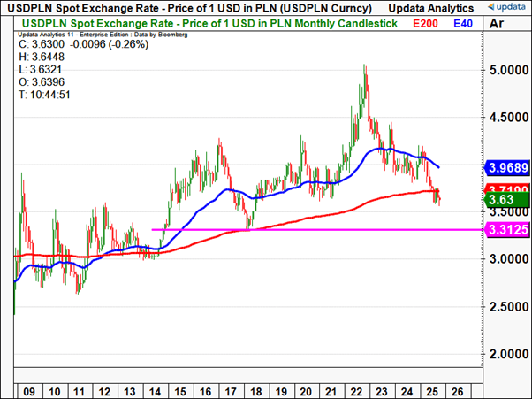Click year 25 on the time axis

tap(432, 392)
